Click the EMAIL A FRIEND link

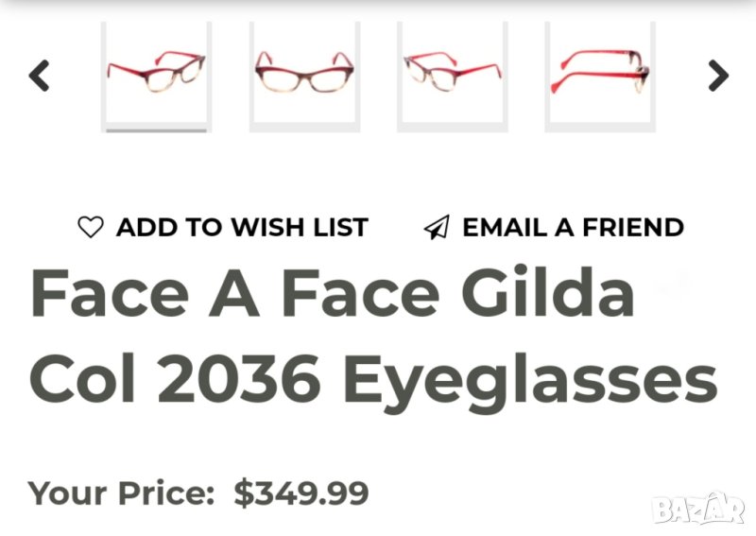tap(572, 228)
